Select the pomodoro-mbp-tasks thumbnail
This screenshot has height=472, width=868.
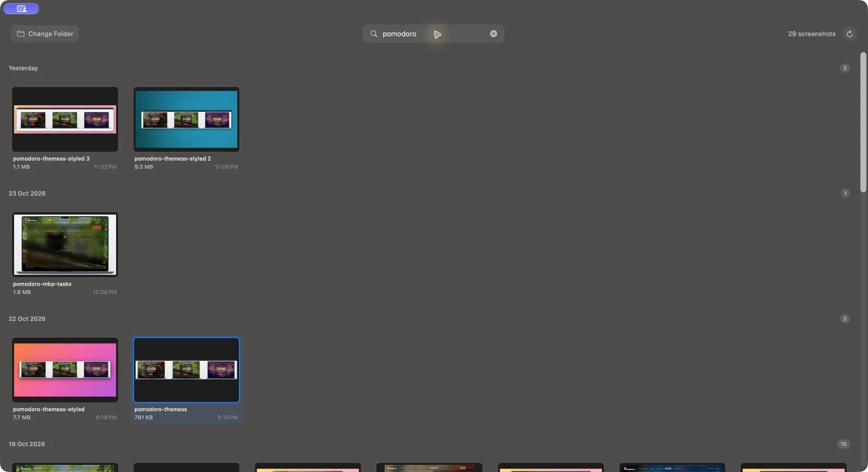click(65, 245)
